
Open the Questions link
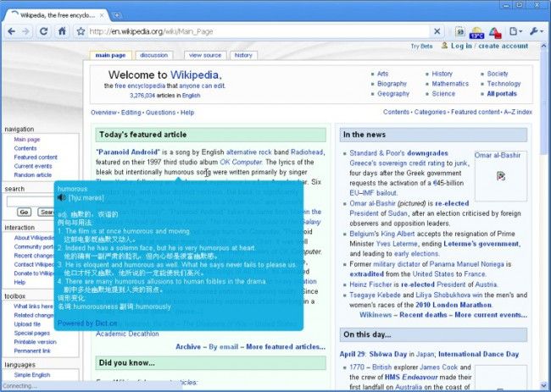coord(160,113)
